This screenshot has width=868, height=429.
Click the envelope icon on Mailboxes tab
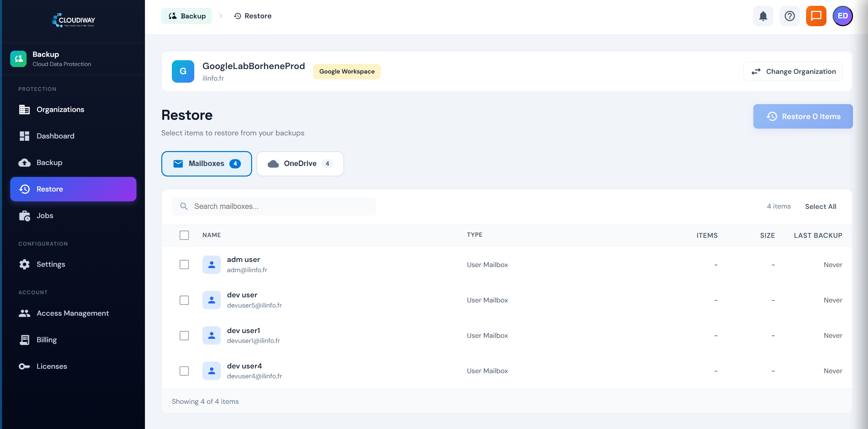tap(178, 164)
